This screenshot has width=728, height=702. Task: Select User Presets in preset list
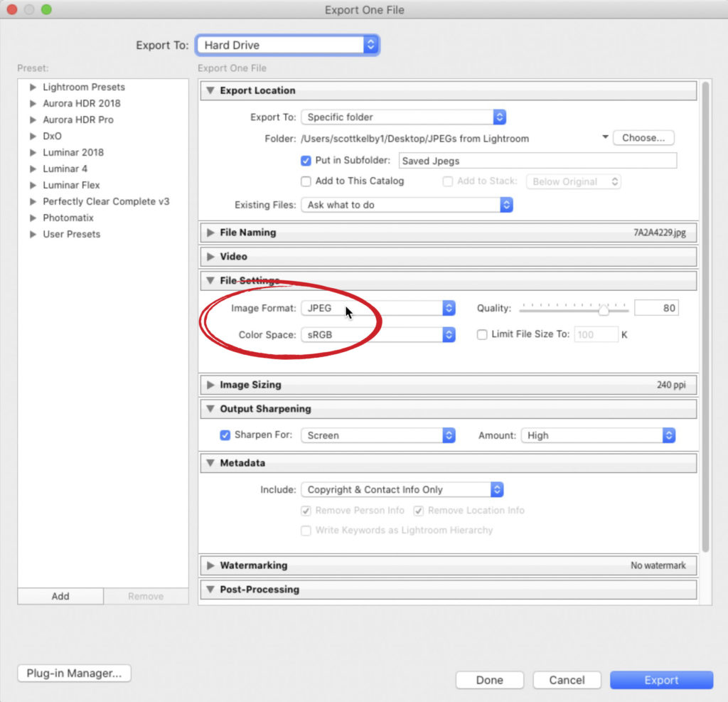click(x=71, y=234)
